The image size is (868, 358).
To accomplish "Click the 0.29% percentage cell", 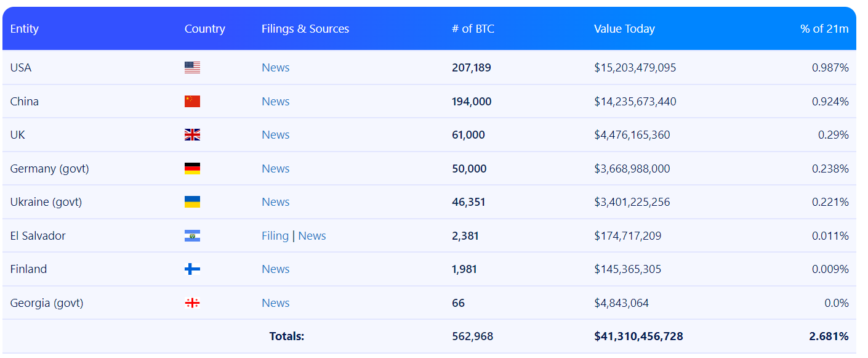I will click(x=834, y=135).
